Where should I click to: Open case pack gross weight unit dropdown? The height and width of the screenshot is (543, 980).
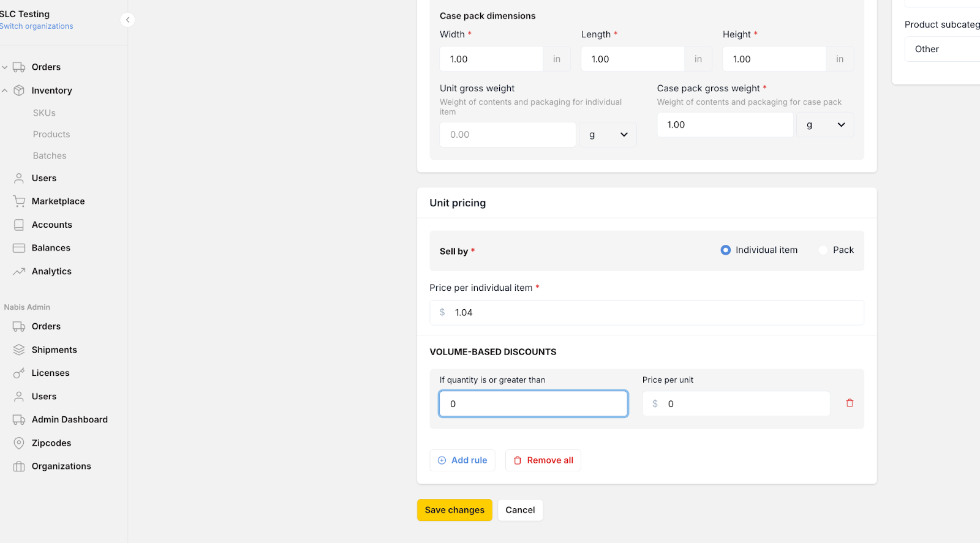(x=824, y=125)
